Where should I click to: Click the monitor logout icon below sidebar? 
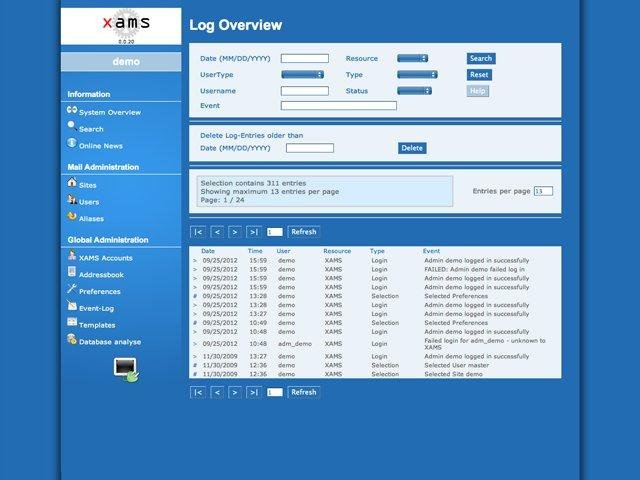(x=126, y=370)
